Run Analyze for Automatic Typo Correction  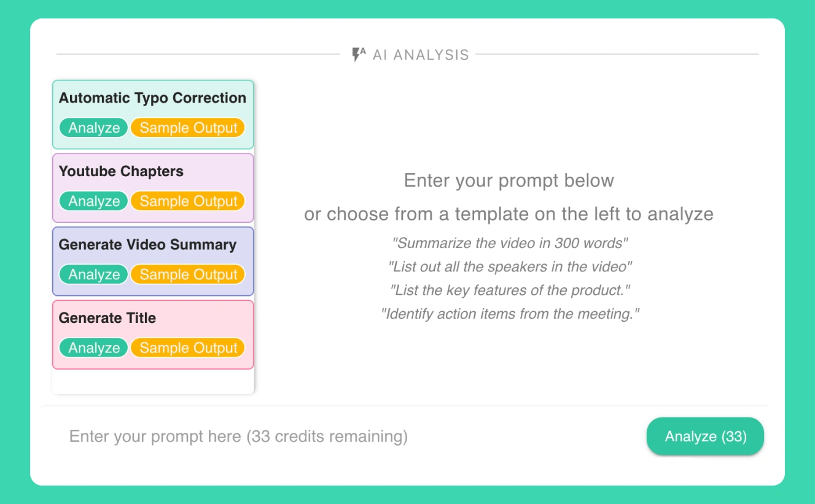coord(94,128)
